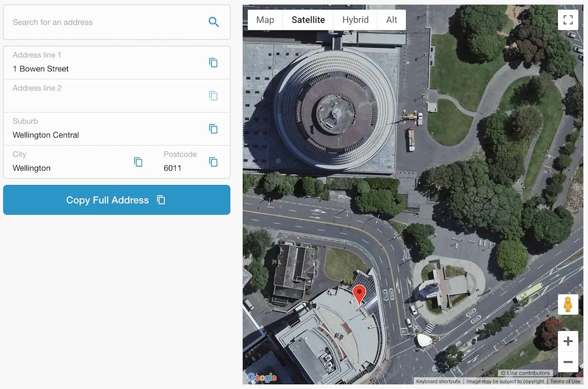This screenshot has width=588, height=389.
Task: Click the Keyboard shortcuts link
Action: (x=438, y=381)
